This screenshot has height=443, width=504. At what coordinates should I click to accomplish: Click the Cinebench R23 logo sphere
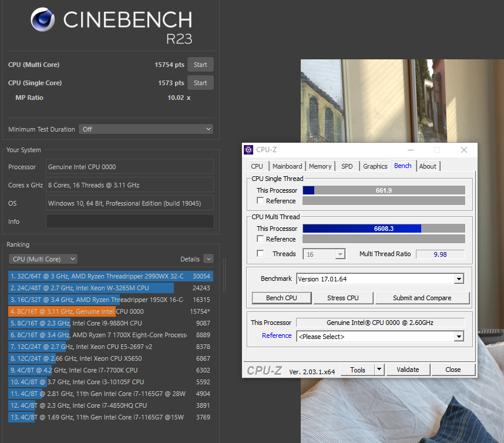click(x=42, y=19)
